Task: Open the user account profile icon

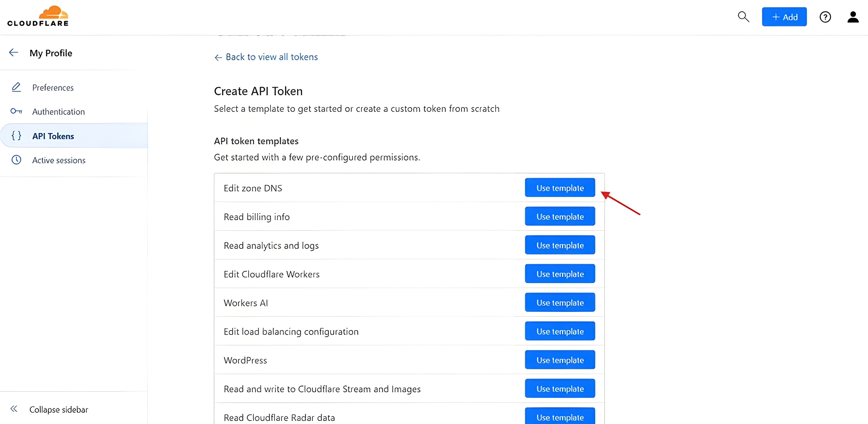Action: [853, 17]
